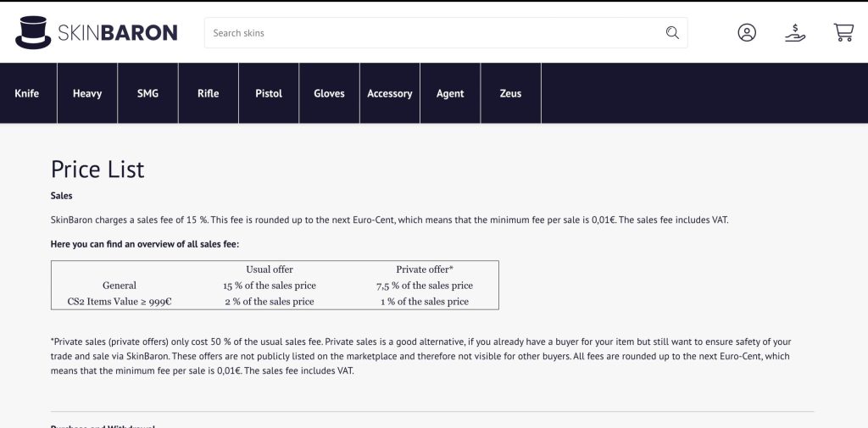Click the 15 % of the sales price cell
The image size is (868, 428).
270,286
